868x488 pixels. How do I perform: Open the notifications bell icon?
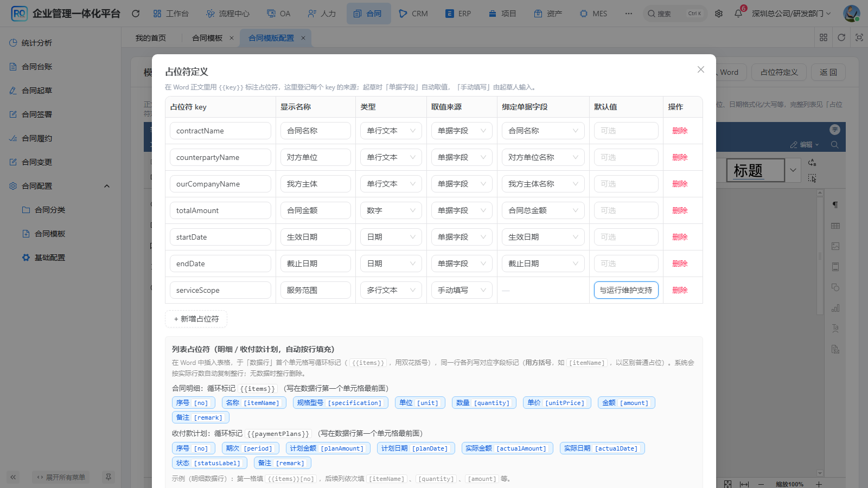738,14
